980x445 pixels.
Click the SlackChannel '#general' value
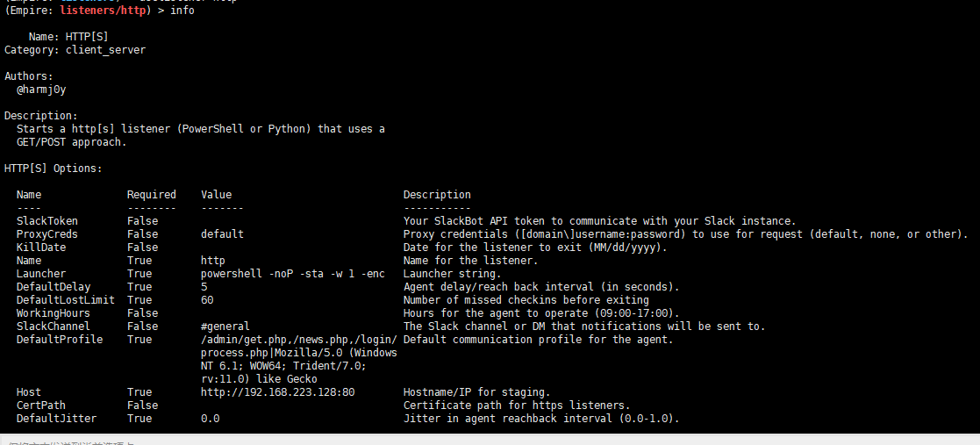tap(225, 327)
